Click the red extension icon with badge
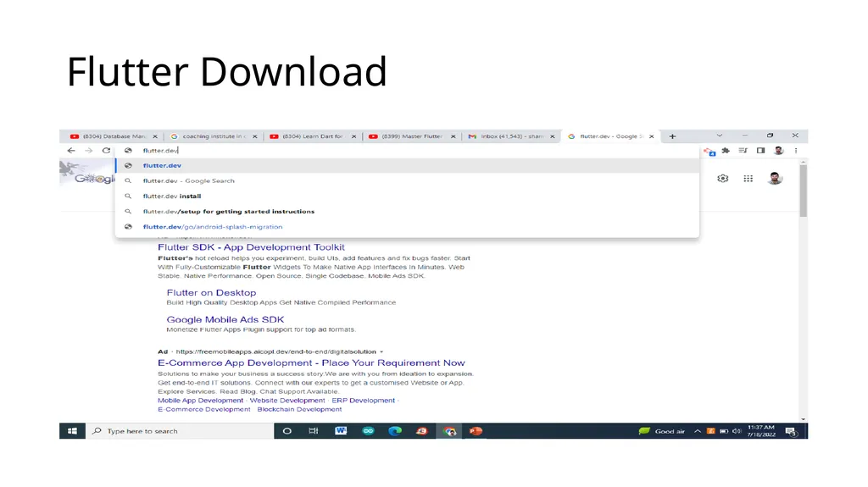Viewport: 868px width, 487px height. pos(709,151)
